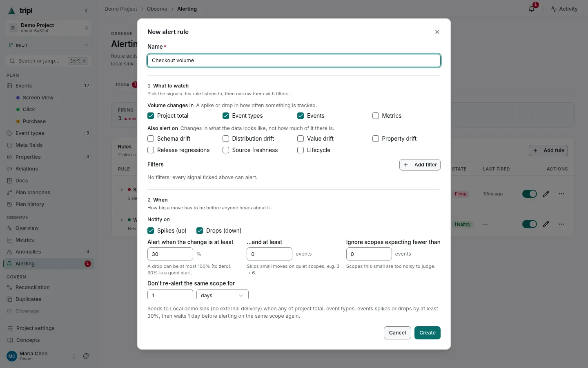Enable the Metrics volume checkbox
This screenshot has height=368, width=588.
(376, 116)
